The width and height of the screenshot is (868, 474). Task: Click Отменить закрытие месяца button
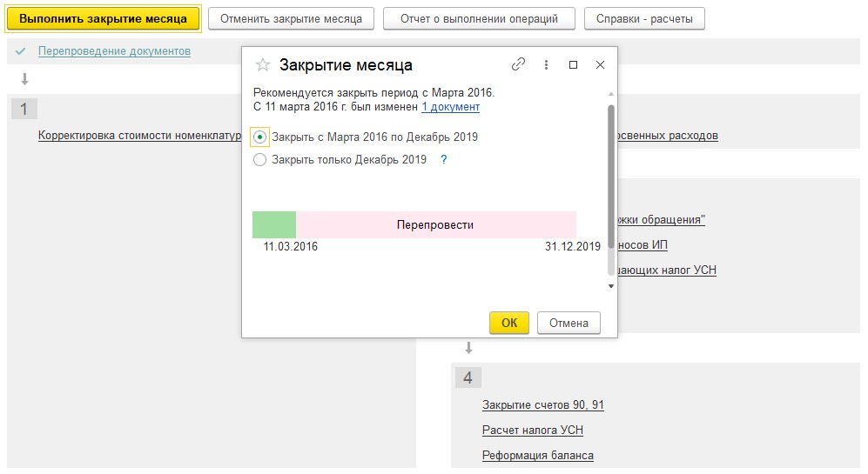point(291,18)
